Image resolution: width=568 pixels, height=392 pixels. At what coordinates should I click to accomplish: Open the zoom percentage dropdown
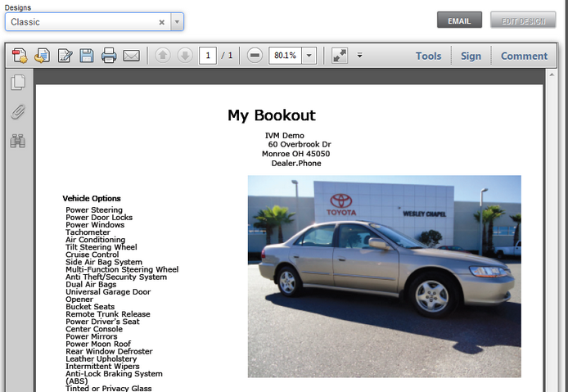309,56
